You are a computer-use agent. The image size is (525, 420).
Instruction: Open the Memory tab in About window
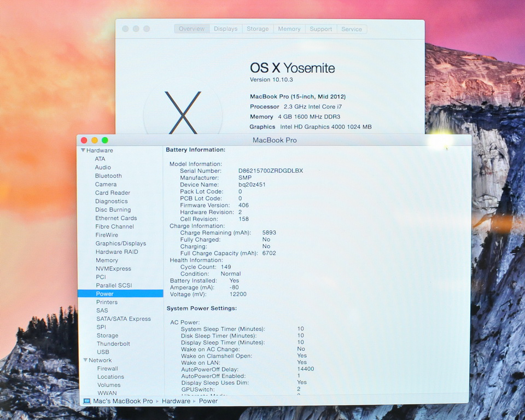pyautogui.click(x=289, y=29)
